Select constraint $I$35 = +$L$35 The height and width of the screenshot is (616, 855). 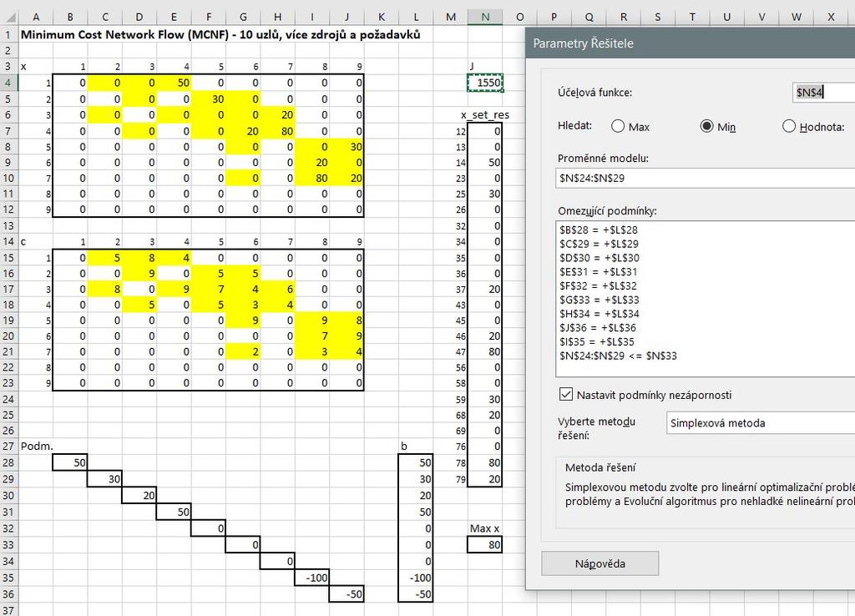(x=596, y=341)
